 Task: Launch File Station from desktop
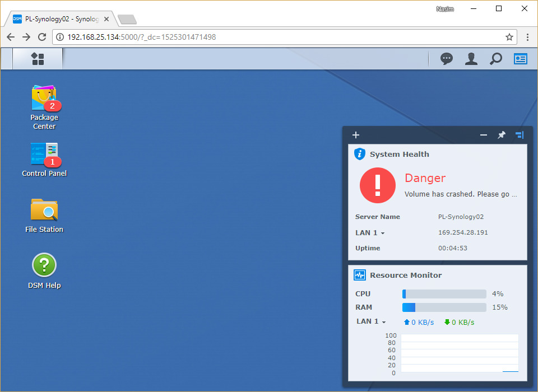[x=44, y=216]
